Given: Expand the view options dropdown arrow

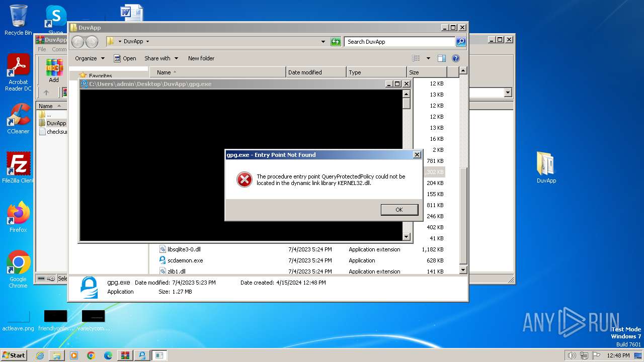Looking at the screenshot, I should 428,58.
